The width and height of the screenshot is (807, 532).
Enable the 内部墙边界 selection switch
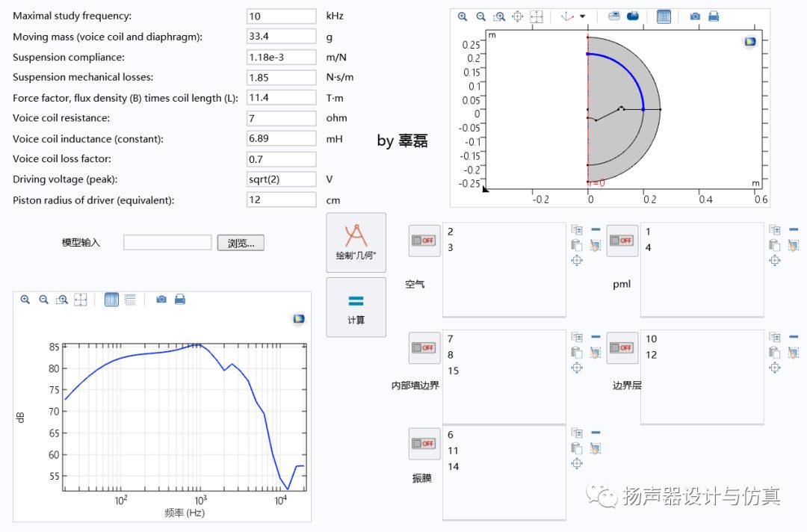click(x=424, y=347)
